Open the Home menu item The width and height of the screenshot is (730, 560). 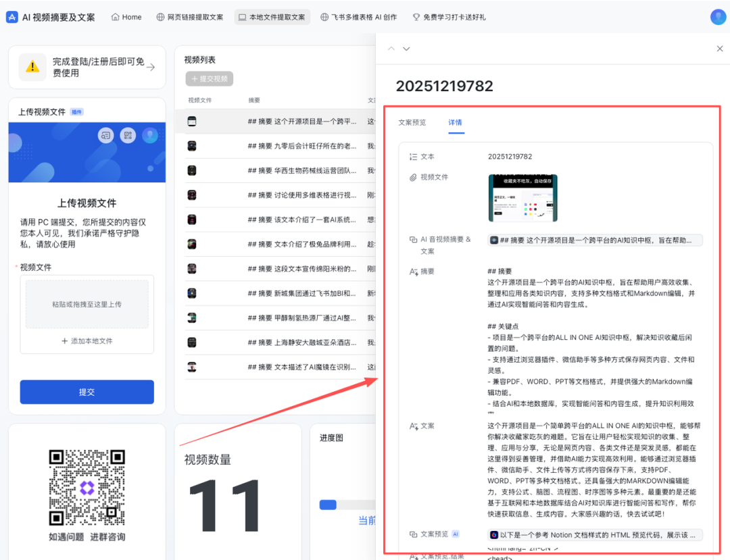click(126, 17)
